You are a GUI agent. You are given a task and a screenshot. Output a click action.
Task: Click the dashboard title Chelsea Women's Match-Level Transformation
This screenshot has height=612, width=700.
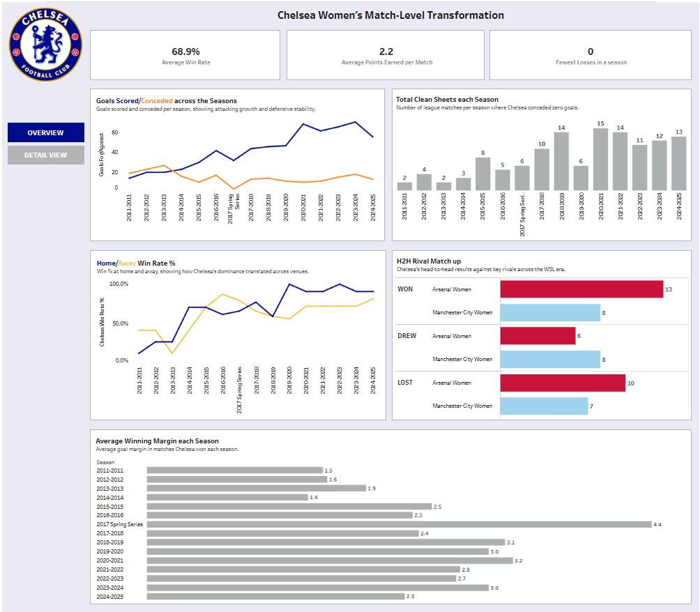click(x=390, y=15)
